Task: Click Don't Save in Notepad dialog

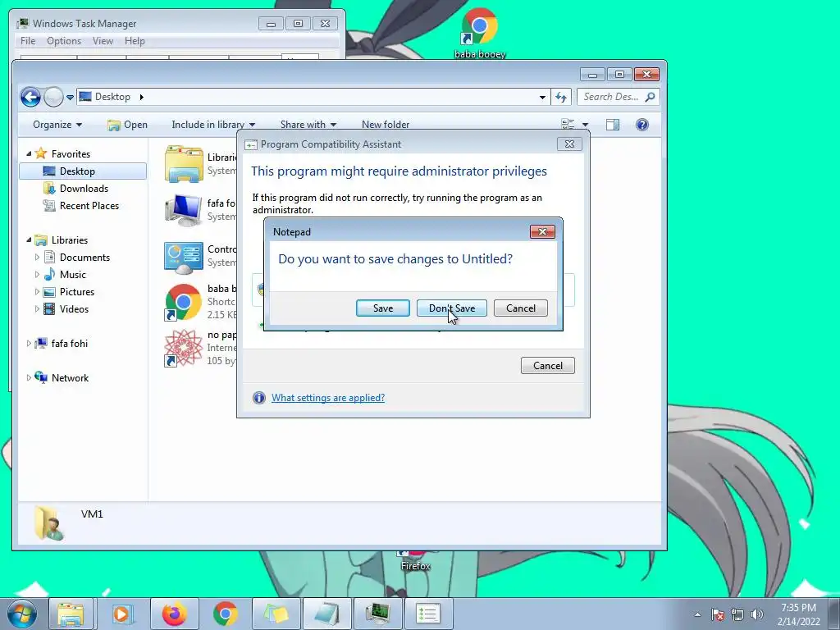Action: (452, 308)
